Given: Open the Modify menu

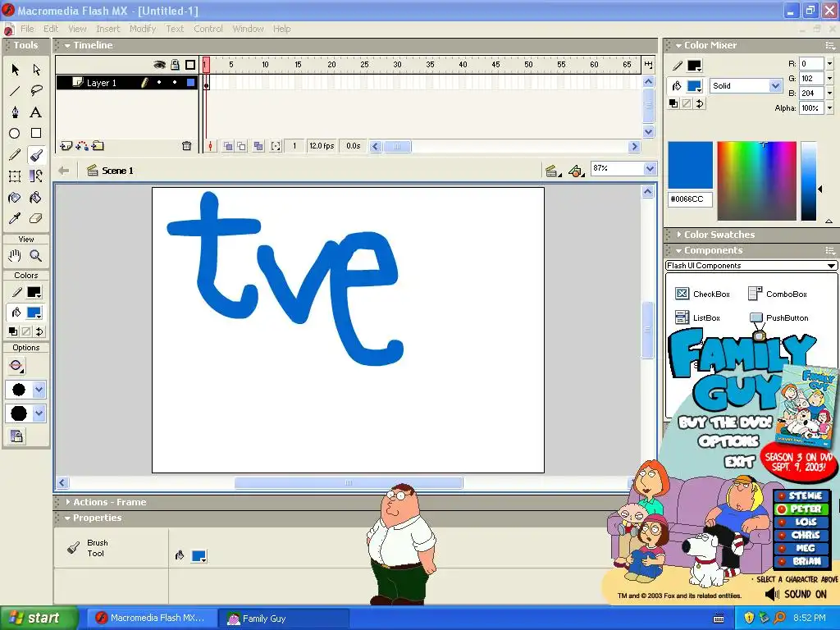Looking at the screenshot, I should (143, 29).
